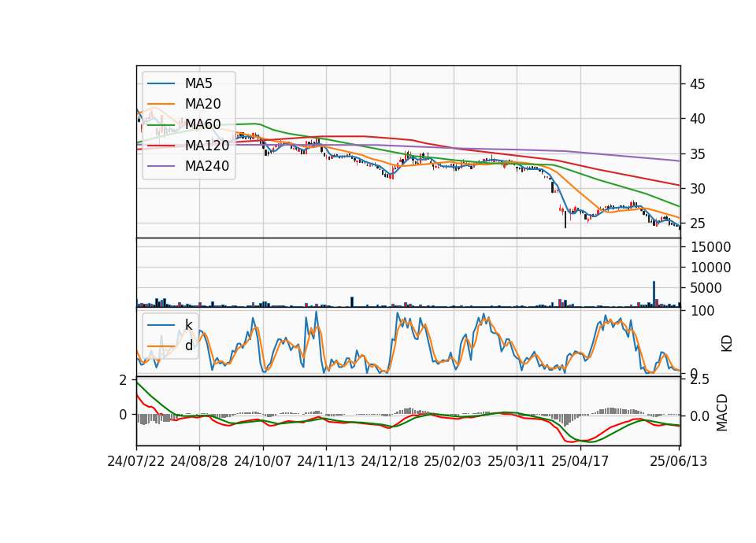The image size is (756, 543).
Task: Click the orange MA20 line sample in legend
Action: (x=161, y=104)
